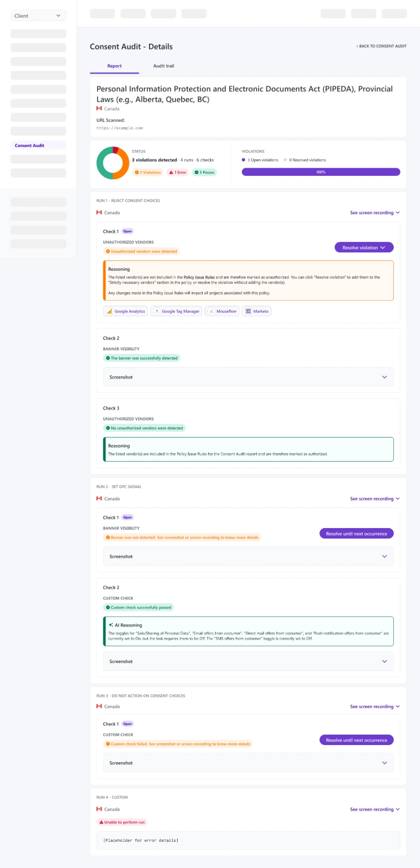The image size is (420, 868).
Task: Click the Marketo vendor chip
Action: tap(256, 311)
